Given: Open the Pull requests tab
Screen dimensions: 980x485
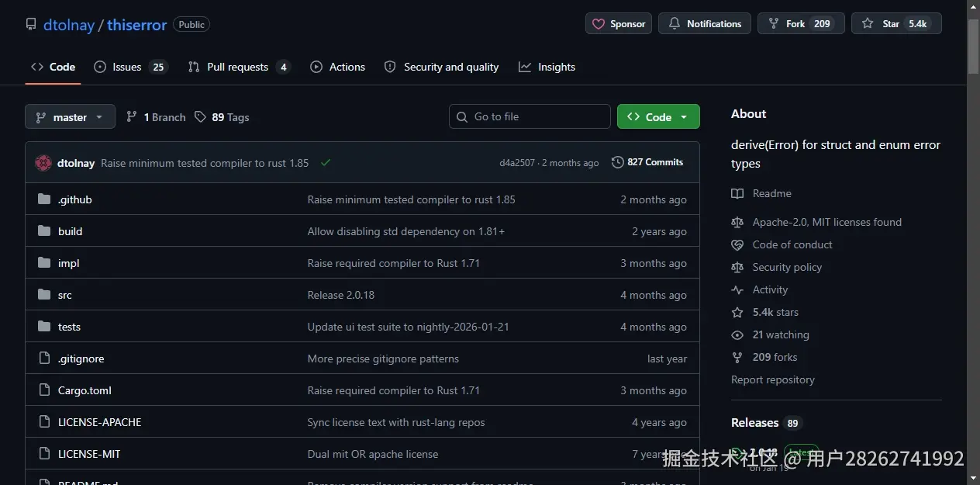Looking at the screenshot, I should 239,67.
